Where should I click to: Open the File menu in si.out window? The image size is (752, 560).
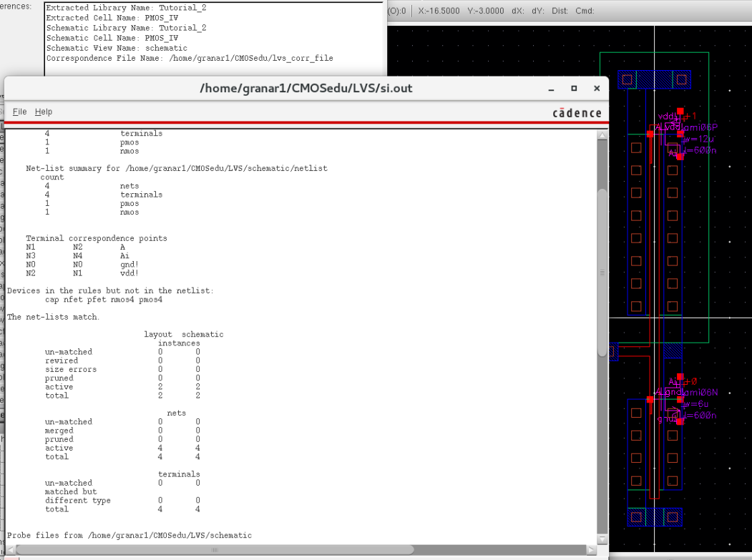[x=19, y=112]
